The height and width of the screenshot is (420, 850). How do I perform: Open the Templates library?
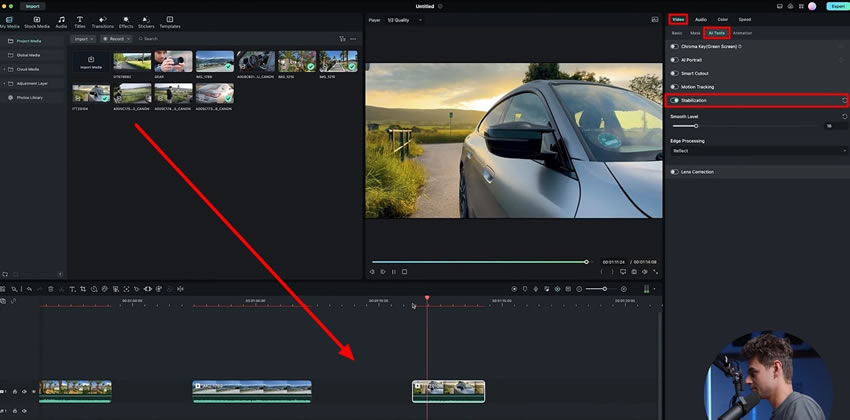click(170, 22)
